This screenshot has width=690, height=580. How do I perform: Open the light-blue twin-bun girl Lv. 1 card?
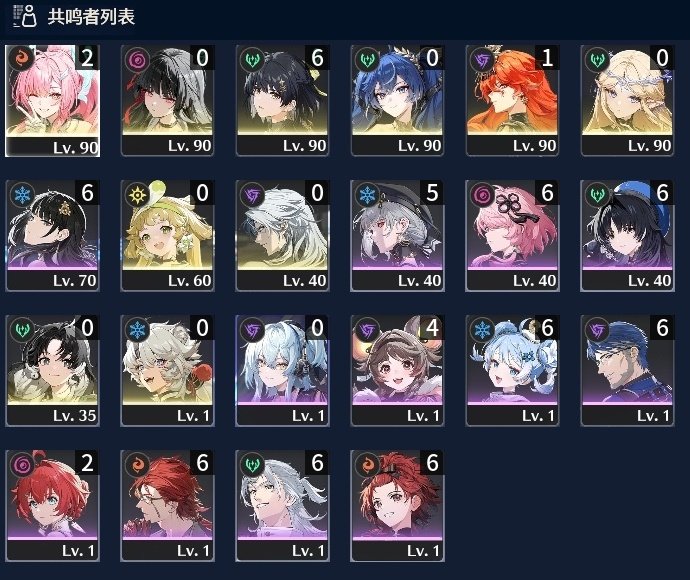[x=512, y=371]
